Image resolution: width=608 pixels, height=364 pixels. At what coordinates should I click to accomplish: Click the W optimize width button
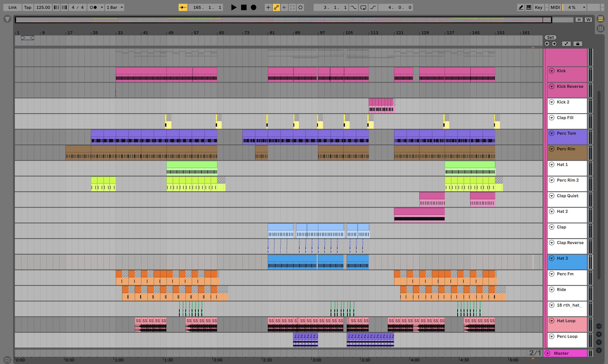pyautogui.click(x=588, y=20)
